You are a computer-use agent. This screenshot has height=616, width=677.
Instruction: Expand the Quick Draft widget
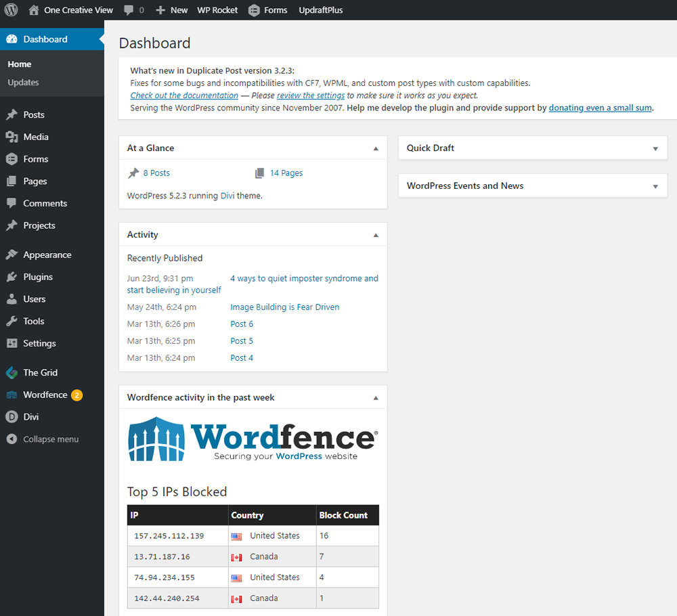tap(655, 148)
